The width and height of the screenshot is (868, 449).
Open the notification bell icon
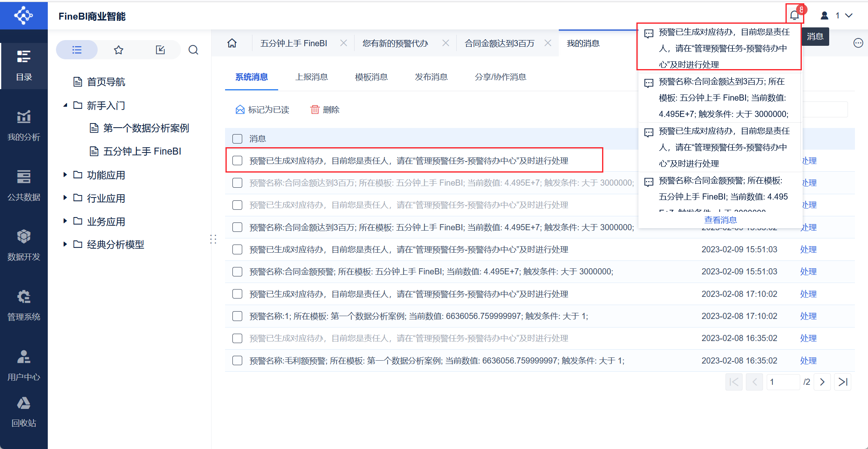click(794, 16)
